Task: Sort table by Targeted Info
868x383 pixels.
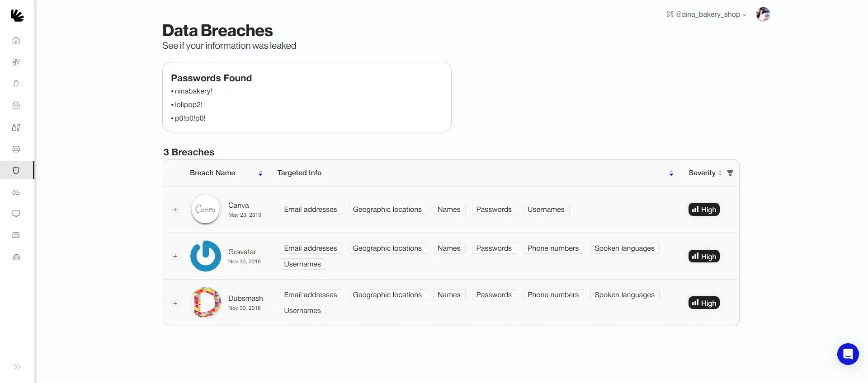Action: 671,173
